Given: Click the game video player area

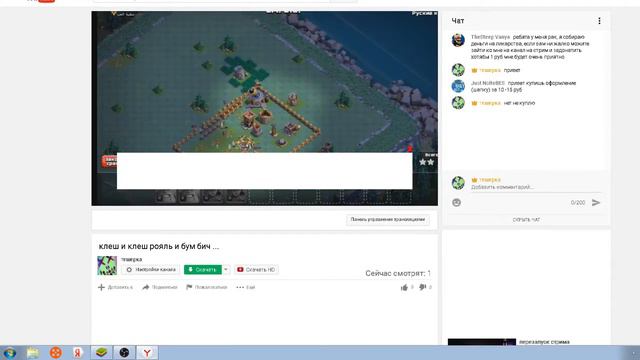Looking at the screenshot, I should click(264, 108).
